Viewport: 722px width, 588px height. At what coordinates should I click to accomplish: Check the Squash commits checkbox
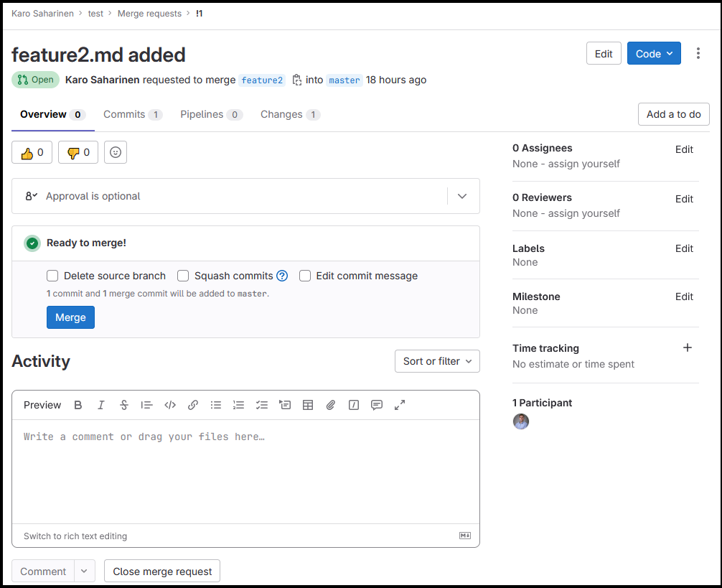[x=183, y=276]
